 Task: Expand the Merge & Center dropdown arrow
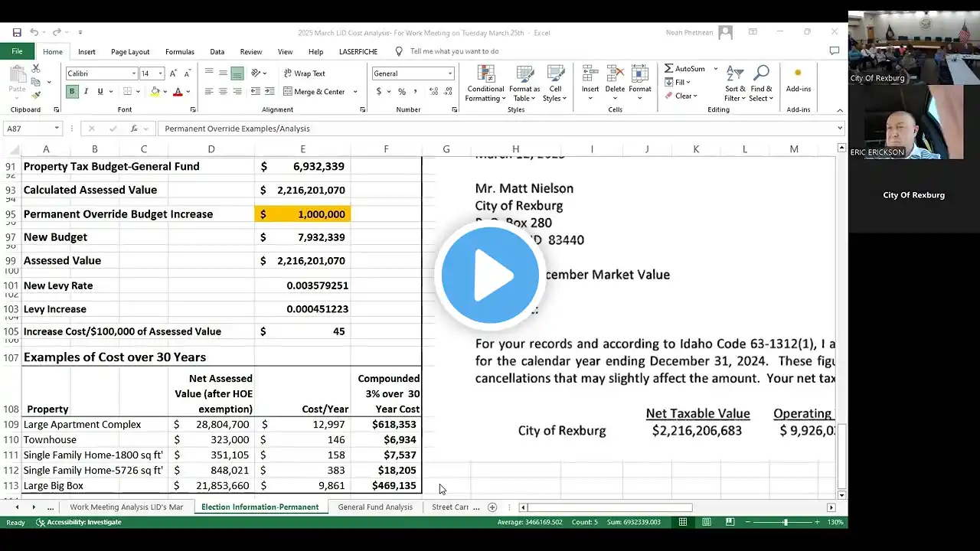pyautogui.click(x=355, y=92)
